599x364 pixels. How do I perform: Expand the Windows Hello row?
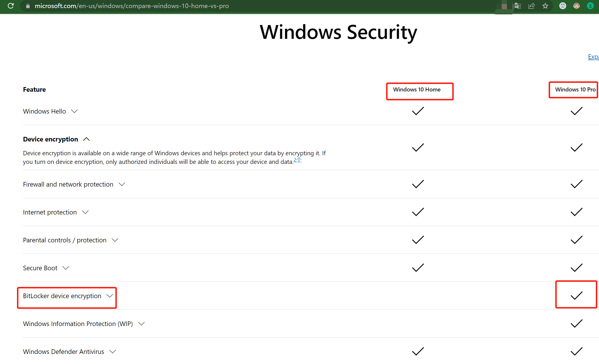(x=74, y=111)
